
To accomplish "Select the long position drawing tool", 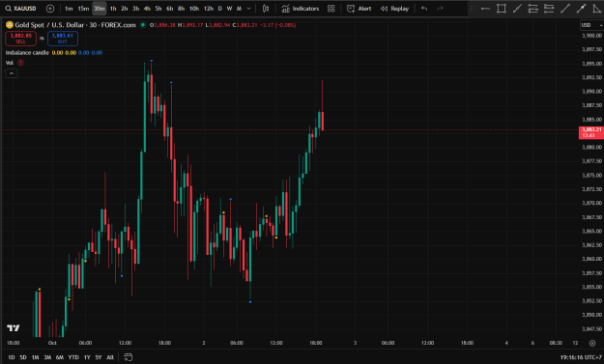I will pyautogui.click(x=532, y=9).
